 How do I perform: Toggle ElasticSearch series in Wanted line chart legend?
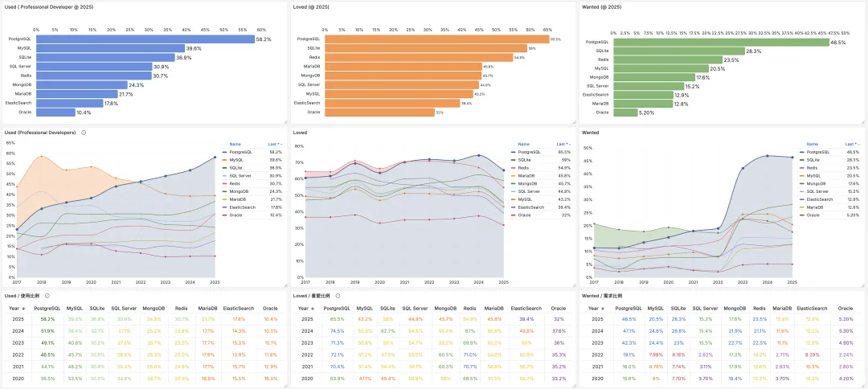tap(818, 199)
